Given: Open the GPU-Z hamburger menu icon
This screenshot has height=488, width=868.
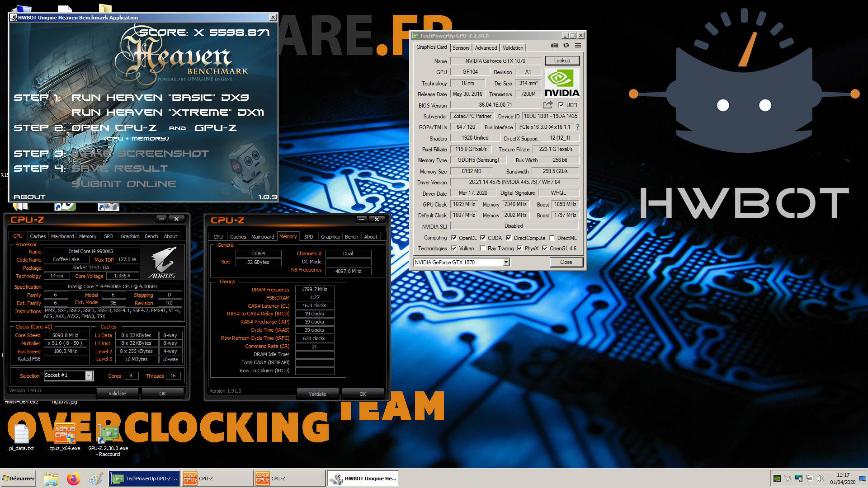Looking at the screenshot, I should click(x=578, y=45).
